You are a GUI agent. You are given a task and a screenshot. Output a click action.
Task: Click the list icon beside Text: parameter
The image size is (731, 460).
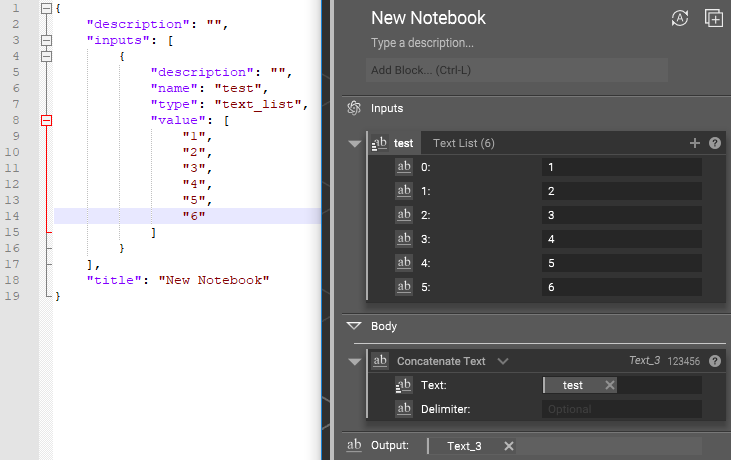(404, 385)
